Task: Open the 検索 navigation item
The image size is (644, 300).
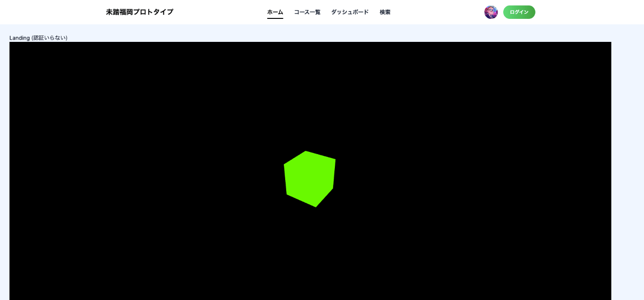Action: [x=385, y=12]
